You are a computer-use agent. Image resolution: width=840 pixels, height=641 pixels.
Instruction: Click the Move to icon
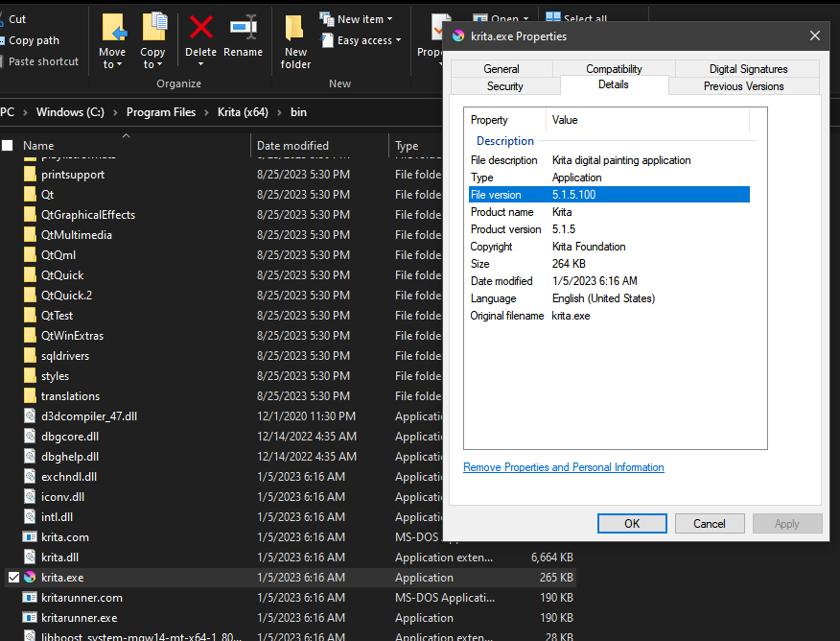click(112, 29)
